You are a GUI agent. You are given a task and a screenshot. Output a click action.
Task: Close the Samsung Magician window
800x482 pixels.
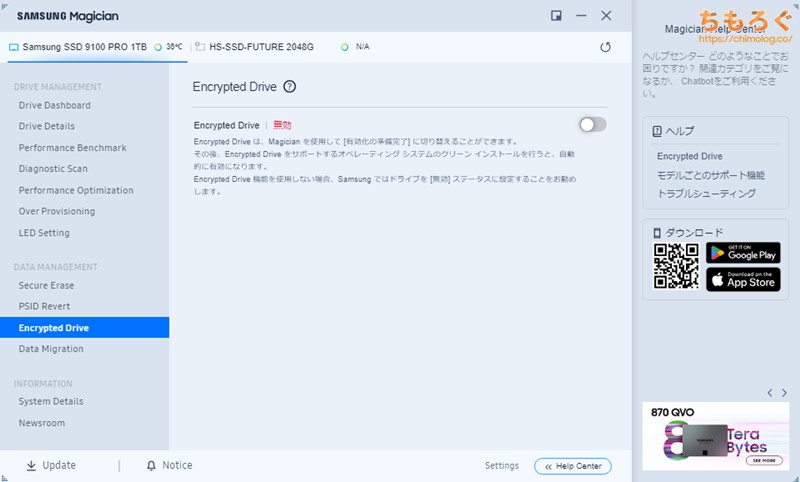pyautogui.click(x=606, y=16)
